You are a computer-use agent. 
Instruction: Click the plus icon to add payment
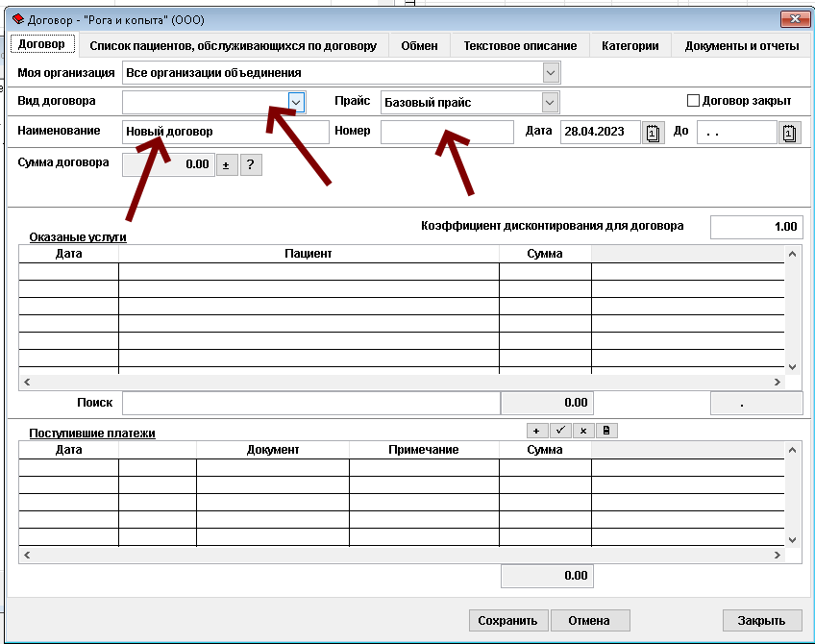pos(536,431)
